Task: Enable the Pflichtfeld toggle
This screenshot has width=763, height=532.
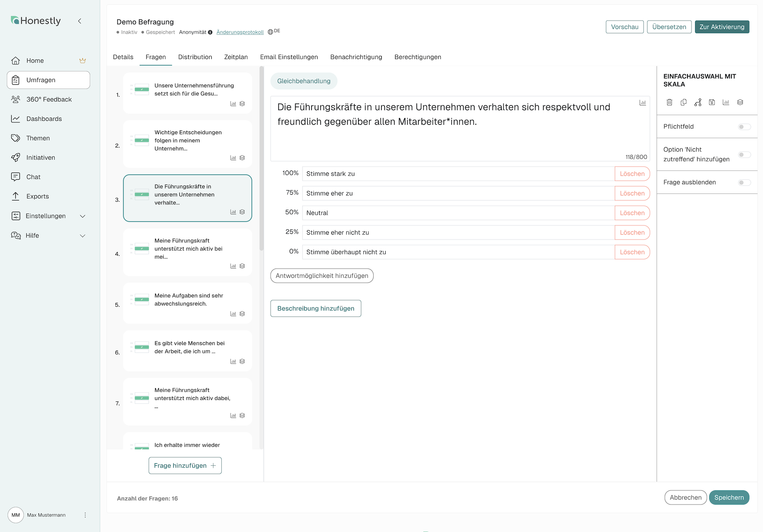Action: [x=744, y=127]
